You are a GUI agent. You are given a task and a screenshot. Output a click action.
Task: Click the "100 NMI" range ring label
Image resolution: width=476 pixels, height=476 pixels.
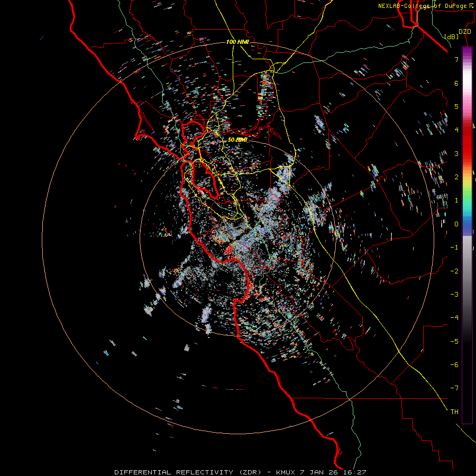pyautogui.click(x=237, y=42)
